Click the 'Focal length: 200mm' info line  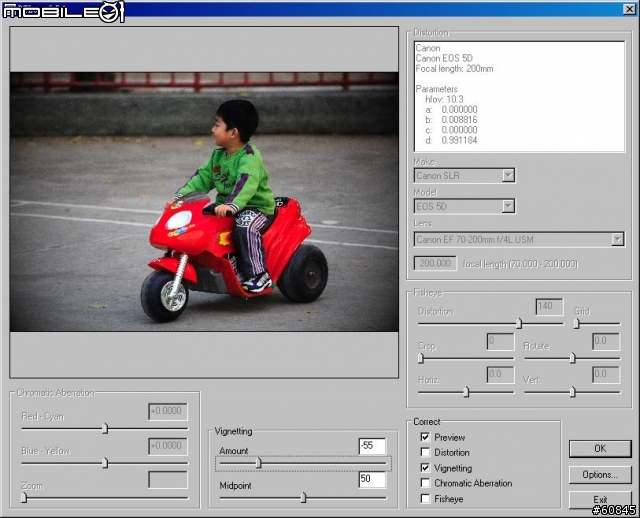(x=454, y=69)
